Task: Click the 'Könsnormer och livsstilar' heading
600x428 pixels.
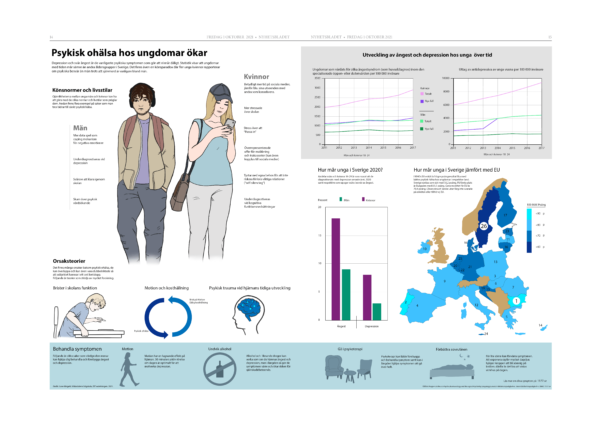Action: (x=82, y=90)
